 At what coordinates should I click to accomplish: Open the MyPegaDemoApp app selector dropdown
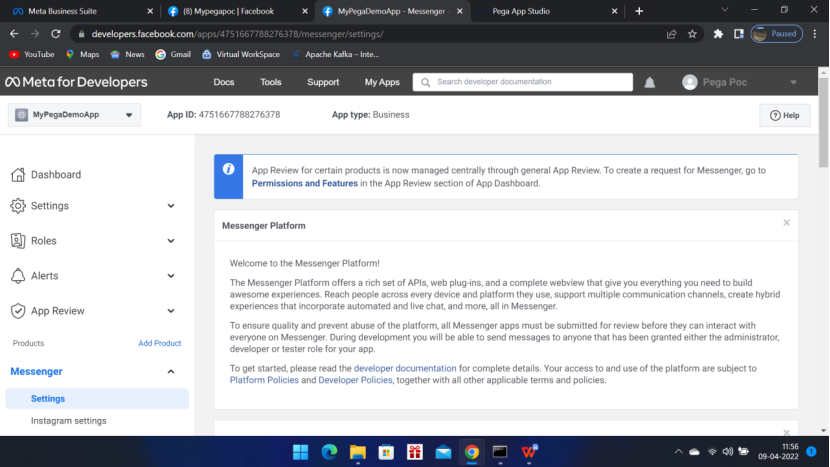[74, 115]
